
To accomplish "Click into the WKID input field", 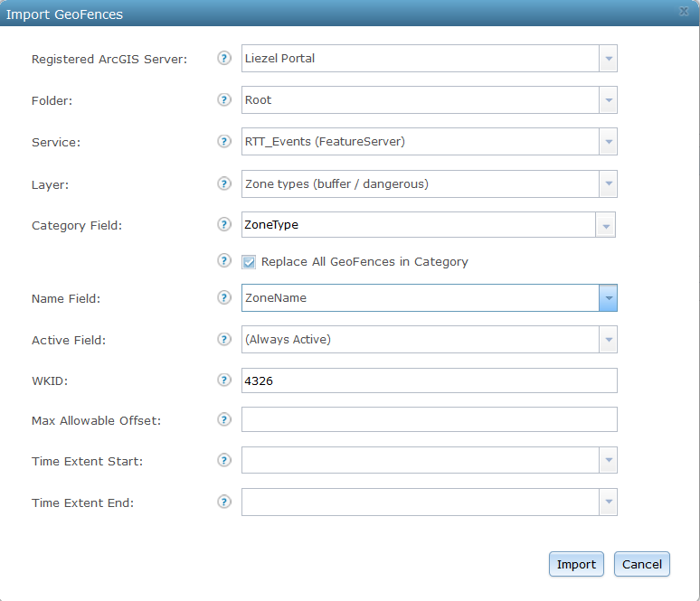I will 429,380.
